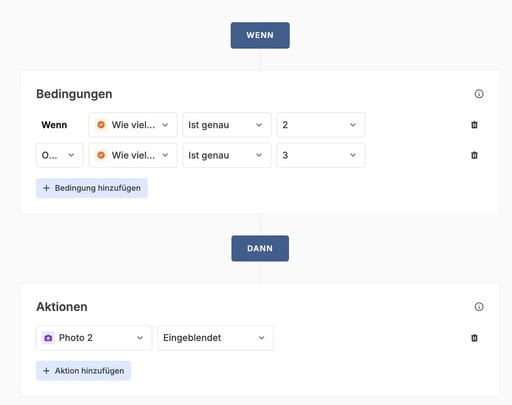
Task: Click 'Aktion hinzufügen' button
Action: pyautogui.click(x=83, y=371)
